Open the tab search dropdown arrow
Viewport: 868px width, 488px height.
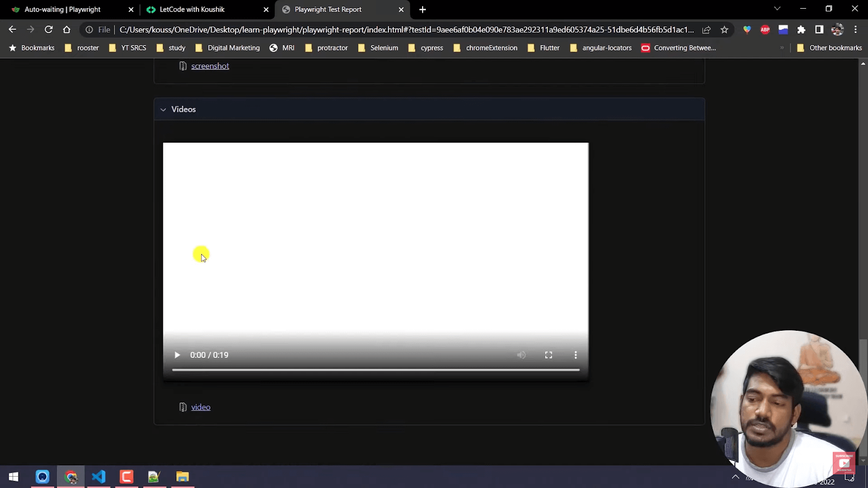(777, 9)
